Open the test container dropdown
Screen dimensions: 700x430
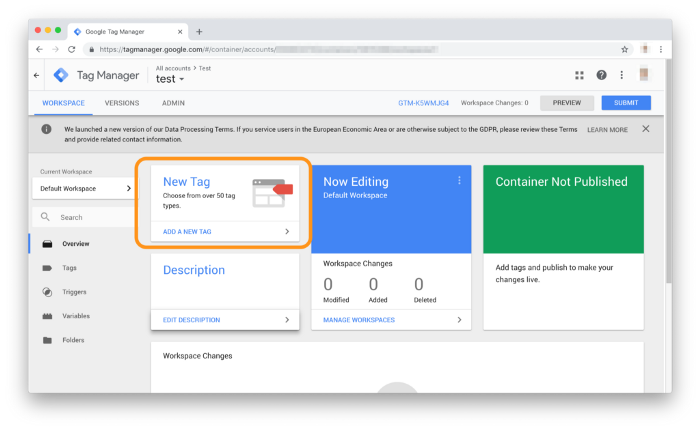click(170, 79)
